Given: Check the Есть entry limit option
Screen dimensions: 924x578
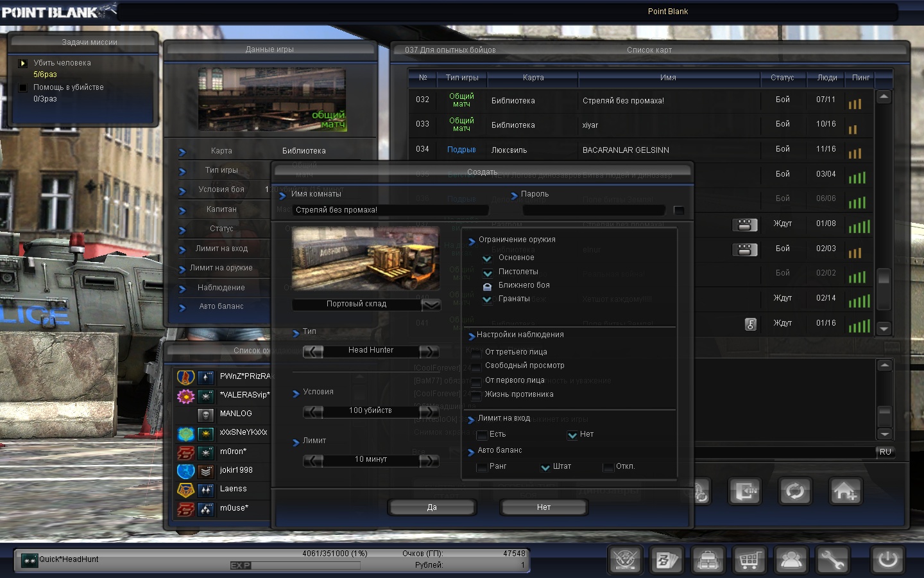Looking at the screenshot, I should [x=482, y=435].
